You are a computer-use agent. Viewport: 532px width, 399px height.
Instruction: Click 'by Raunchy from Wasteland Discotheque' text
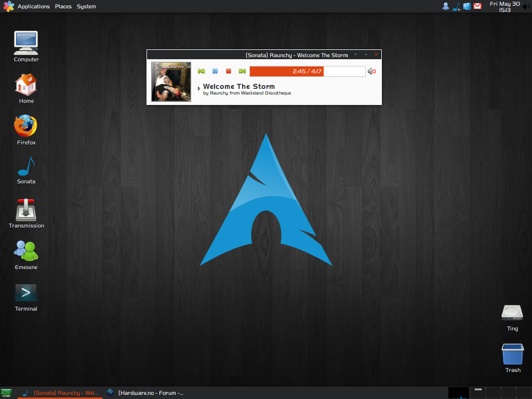coord(247,93)
